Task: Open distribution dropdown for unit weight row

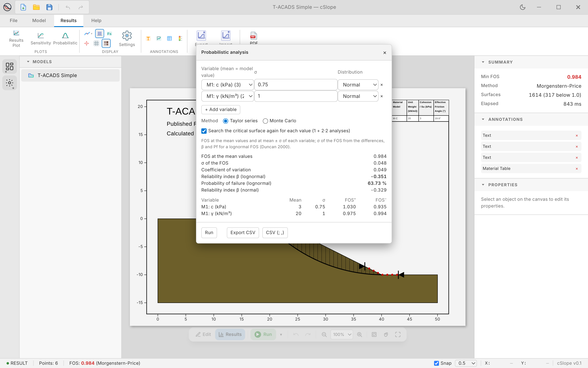Action: click(x=358, y=96)
